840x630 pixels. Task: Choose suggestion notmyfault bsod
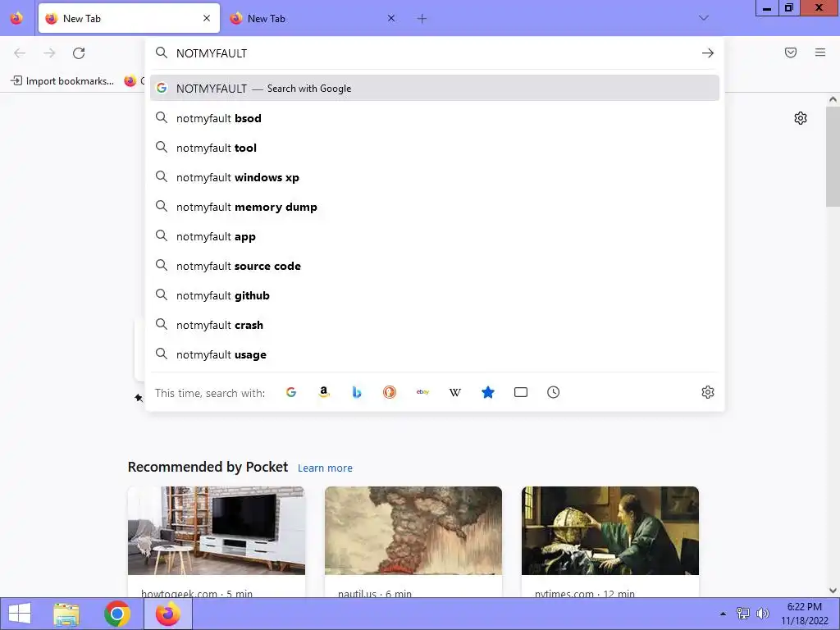pos(435,118)
